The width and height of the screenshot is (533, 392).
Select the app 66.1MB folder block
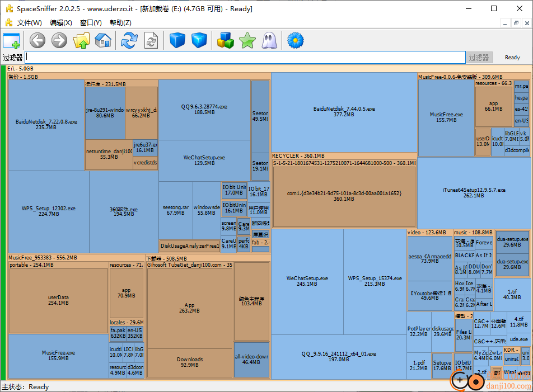(494, 106)
